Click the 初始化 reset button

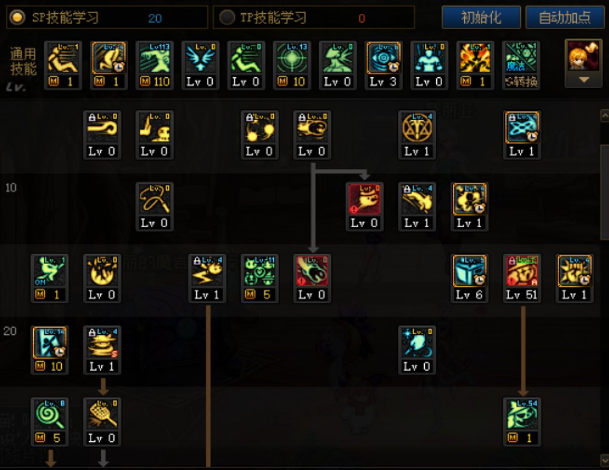(481, 17)
